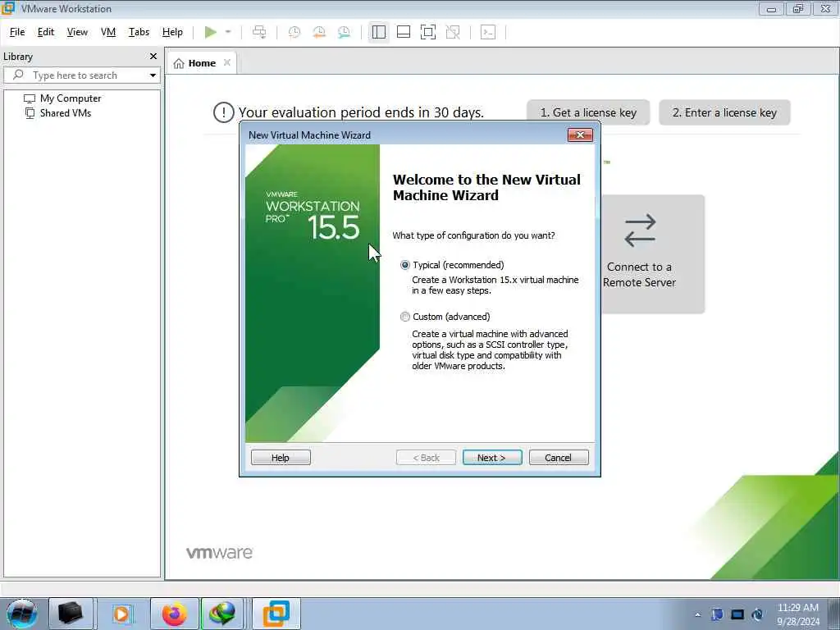840x630 pixels.
Task: Open the VM menu
Action: (x=108, y=32)
